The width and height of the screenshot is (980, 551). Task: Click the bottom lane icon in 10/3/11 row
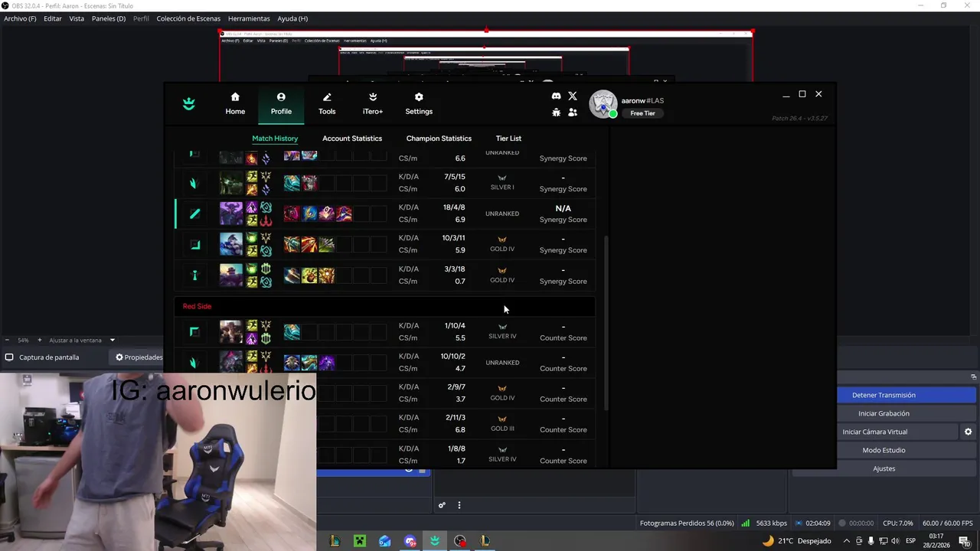pos(194,244)
